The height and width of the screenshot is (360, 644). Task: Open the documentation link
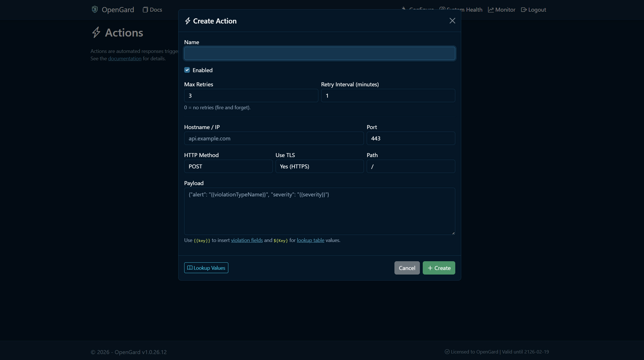click(x=124, y=58)
